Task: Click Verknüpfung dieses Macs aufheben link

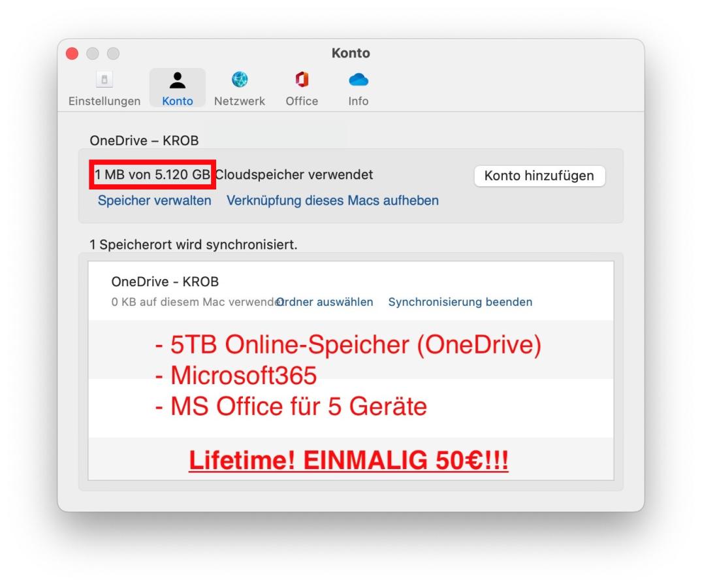Action: point(332,200)
